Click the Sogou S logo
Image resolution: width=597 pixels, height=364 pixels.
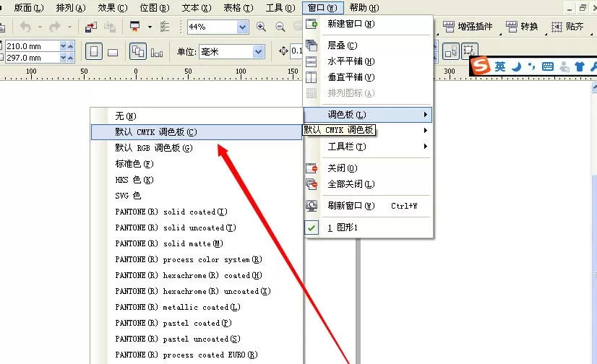[x=481, y=66]
